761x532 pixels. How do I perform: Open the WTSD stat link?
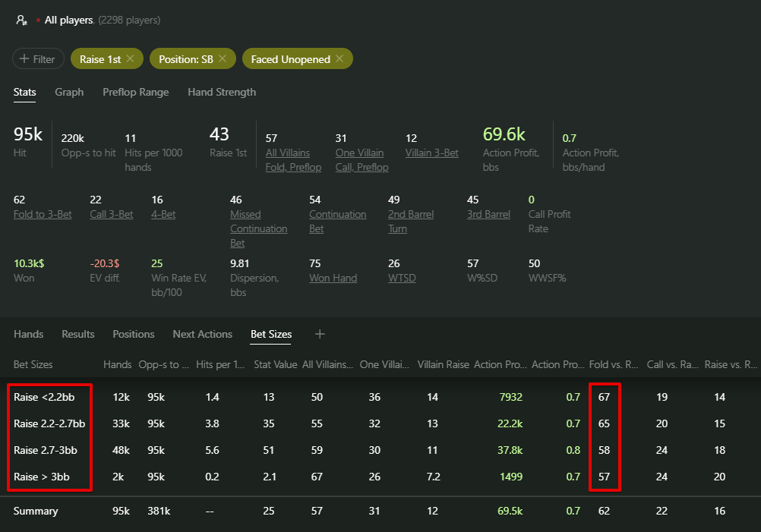click(x=402, y=278)
